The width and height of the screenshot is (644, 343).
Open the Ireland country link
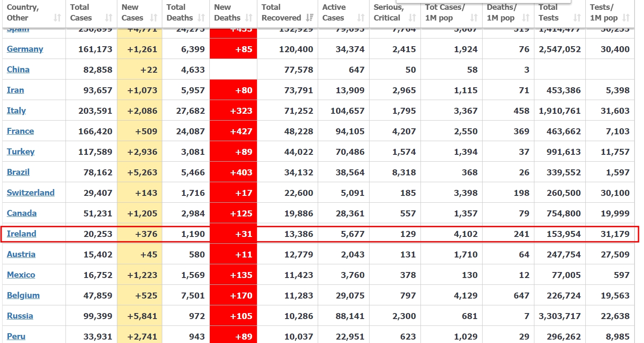pos(21,234)
